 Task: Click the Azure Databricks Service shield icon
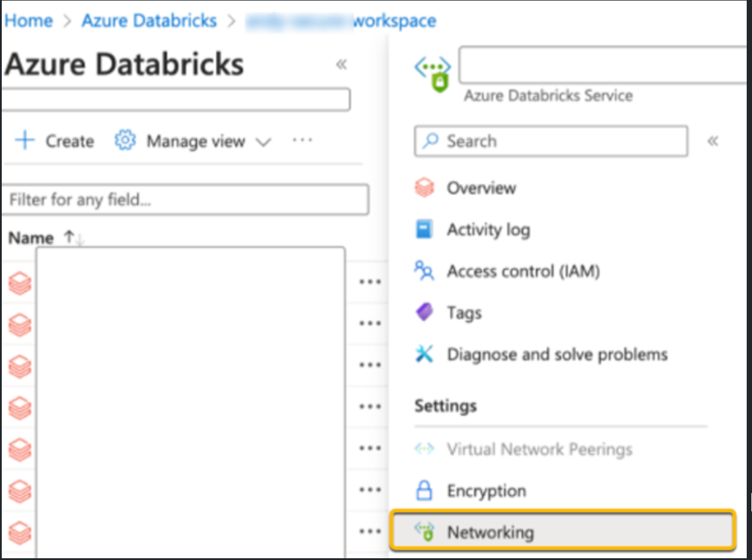pyautogui.click(x=433, y=74)
